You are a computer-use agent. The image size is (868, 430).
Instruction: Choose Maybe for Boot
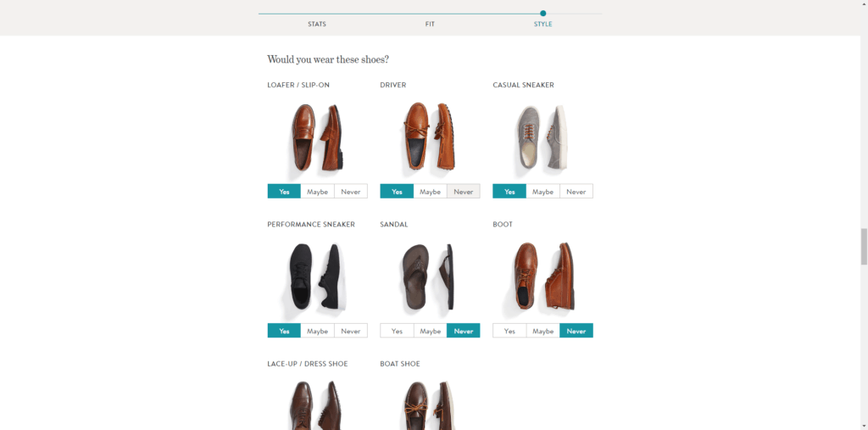tap(542, 331)
